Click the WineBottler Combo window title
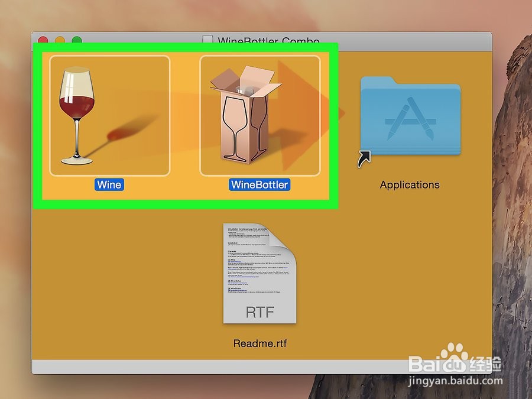This screenshot has height=399, width=532. pyautogui.click(x=268, y=40)
